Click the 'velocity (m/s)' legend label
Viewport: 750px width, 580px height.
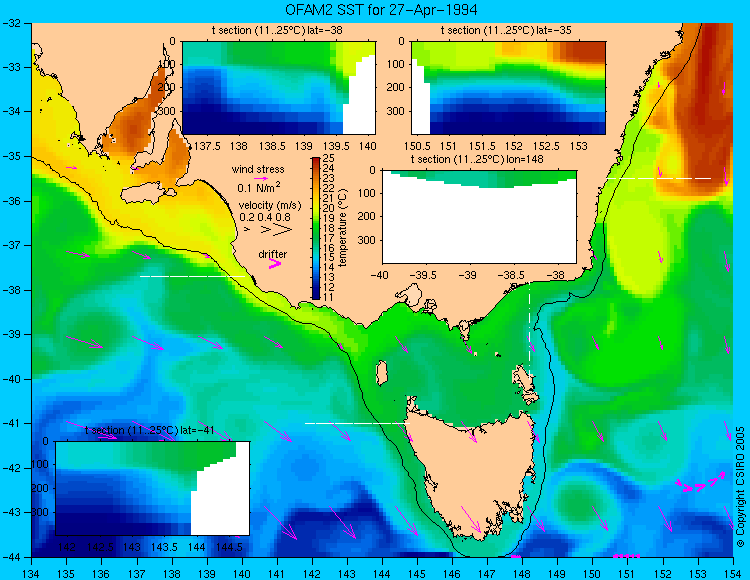tap(270, 206)
